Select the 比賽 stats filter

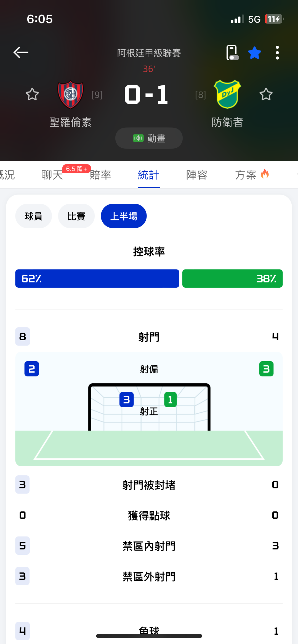pos(76,216)
